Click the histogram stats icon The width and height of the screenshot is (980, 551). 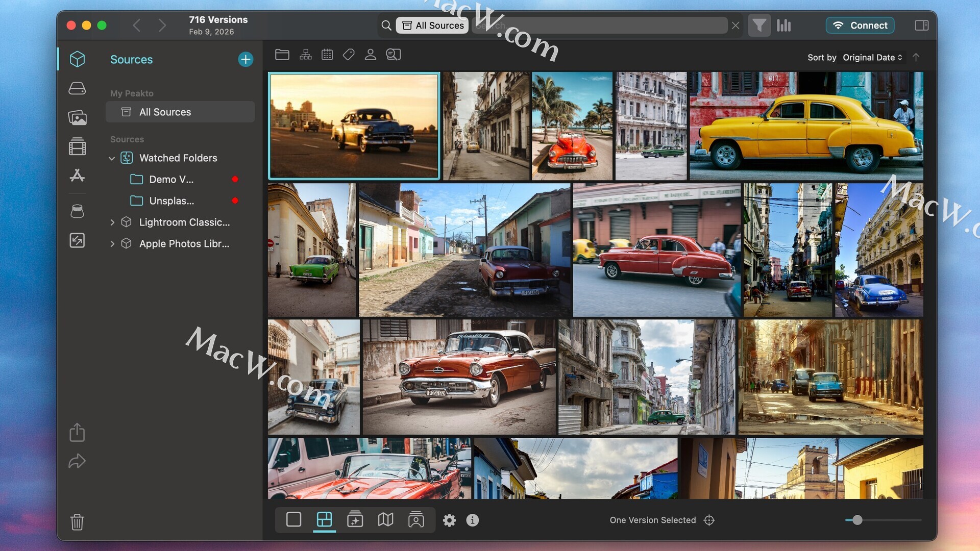783,26
